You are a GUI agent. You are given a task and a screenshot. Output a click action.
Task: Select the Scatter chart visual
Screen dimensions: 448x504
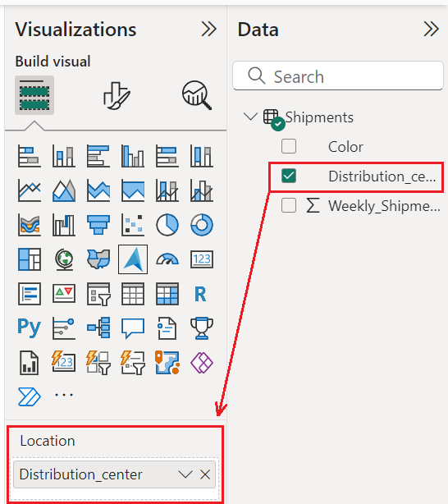coord(133,225)
